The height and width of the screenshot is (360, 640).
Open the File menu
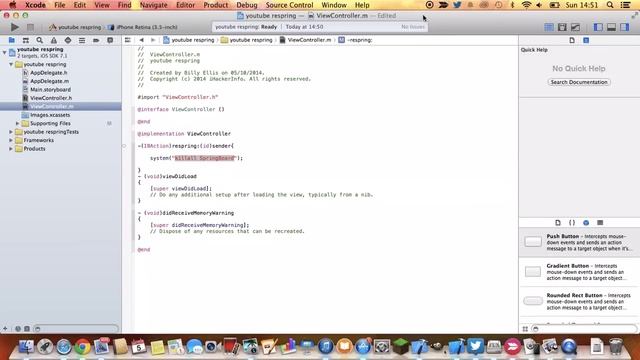(x=60, y=5)
